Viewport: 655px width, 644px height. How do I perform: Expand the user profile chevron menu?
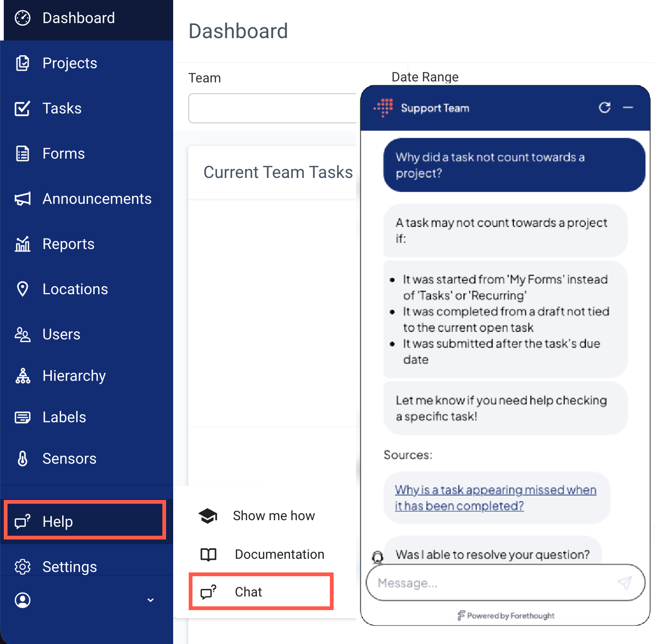pos(151,600)
